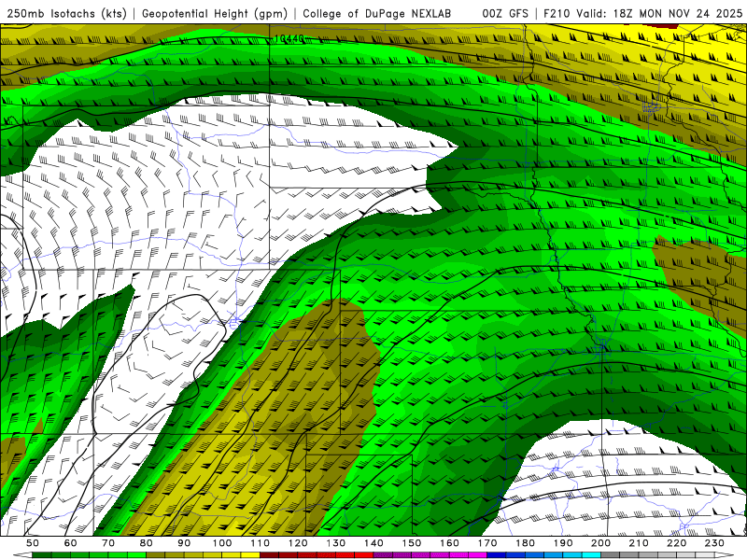Click the "Geopotential Height (gpm)" label
747x560 pixels.
point(215,13)
